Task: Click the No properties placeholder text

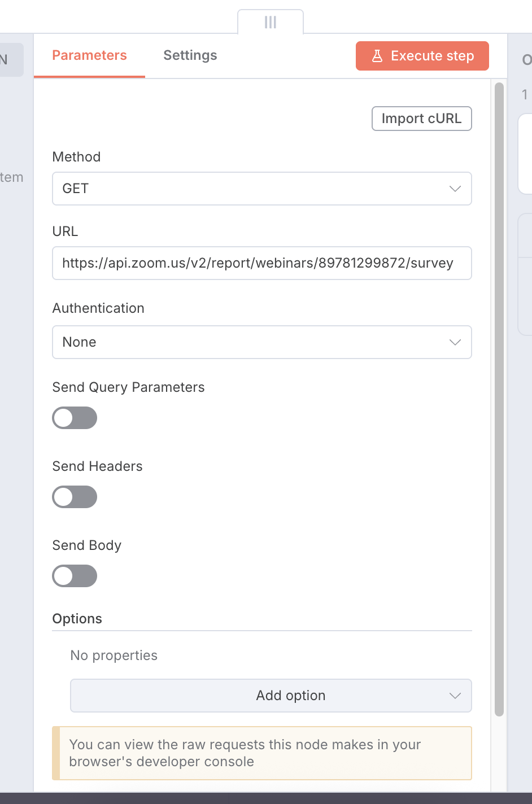Action: 114,656
